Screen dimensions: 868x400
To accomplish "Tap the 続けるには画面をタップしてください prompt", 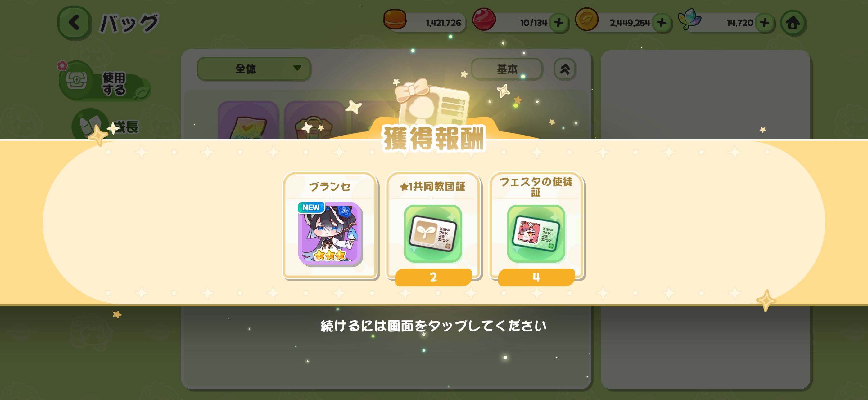I will click(x=433, y=326).
